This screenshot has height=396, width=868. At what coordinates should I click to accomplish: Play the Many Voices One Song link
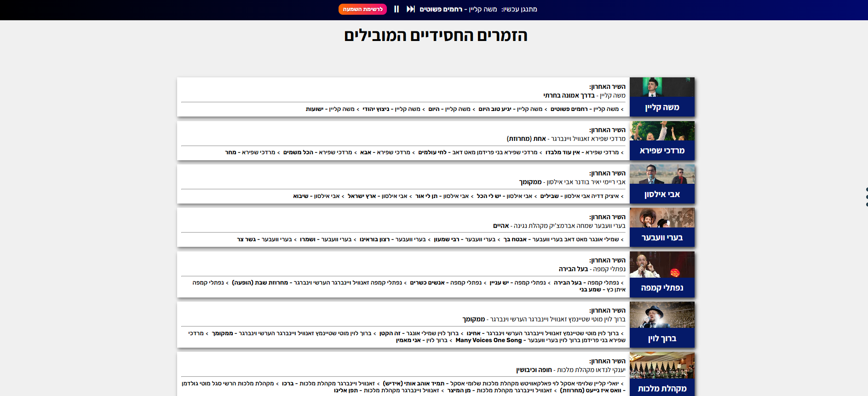pyautogui.click(x=489, y=340)
